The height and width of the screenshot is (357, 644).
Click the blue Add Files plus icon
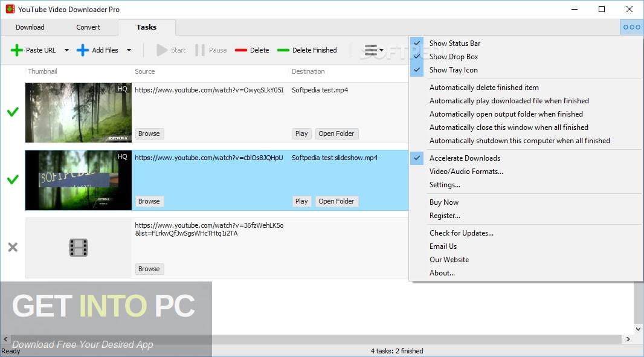pyautogui.click(x=83, y=50)
